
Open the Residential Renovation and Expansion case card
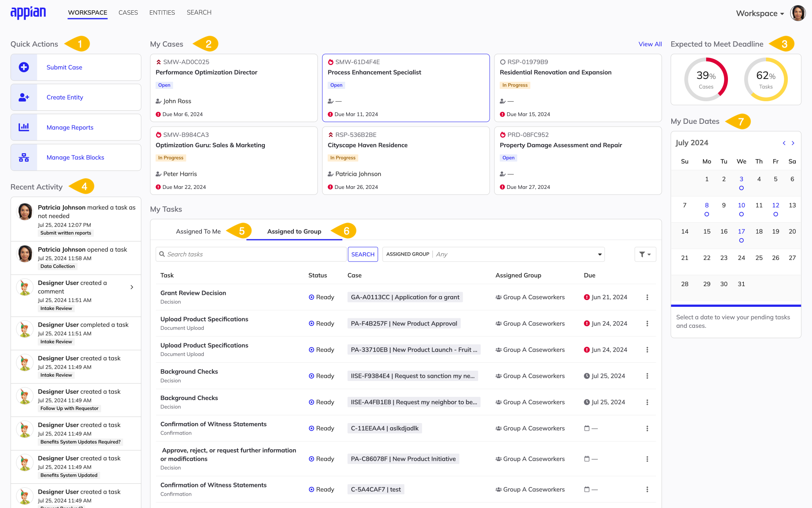[x=578, y=88]
